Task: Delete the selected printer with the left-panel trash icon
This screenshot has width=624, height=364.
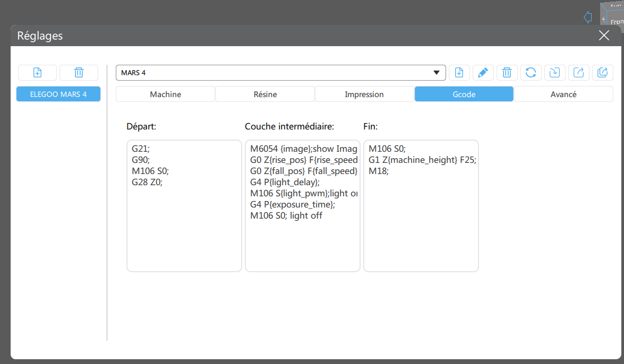Action: tap(79, 72)
